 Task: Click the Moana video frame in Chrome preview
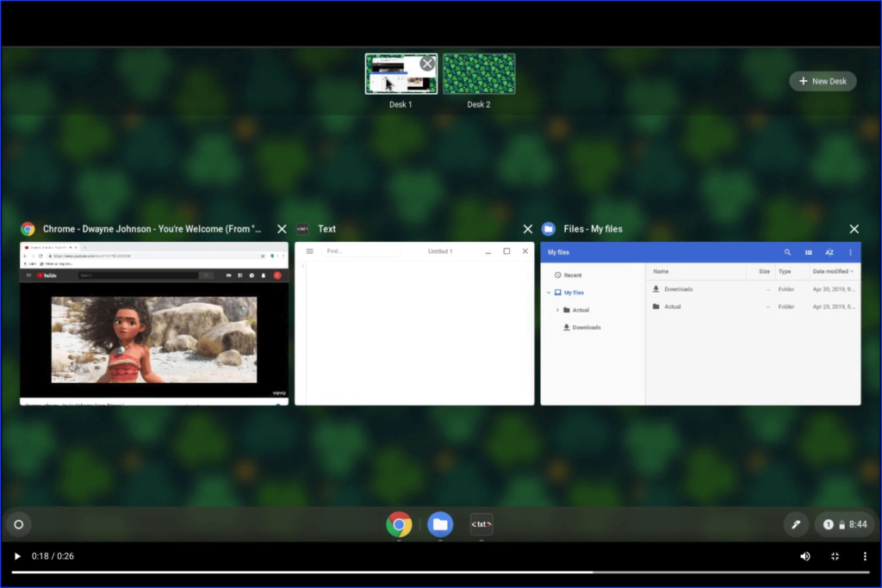point(154,340)
